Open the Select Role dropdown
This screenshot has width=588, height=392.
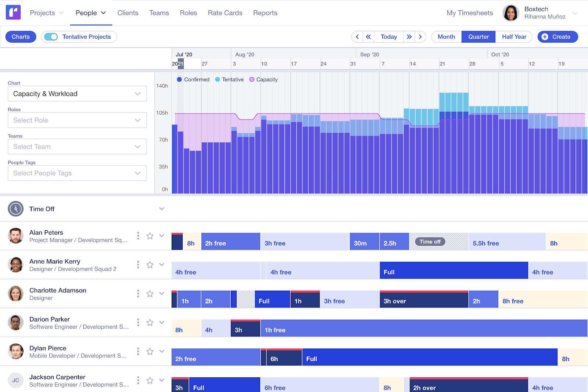point(77,120)
